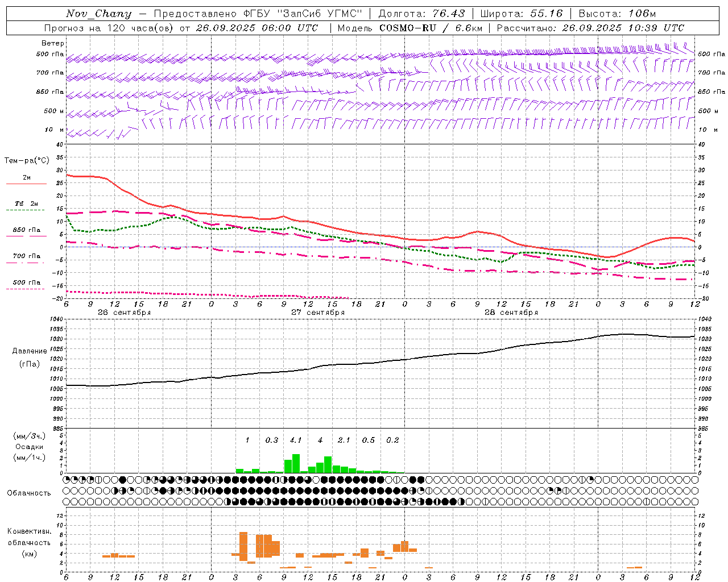Click the "700 гПа" temperature legend entry
The image size is (728, 582).
pos(27,256)
